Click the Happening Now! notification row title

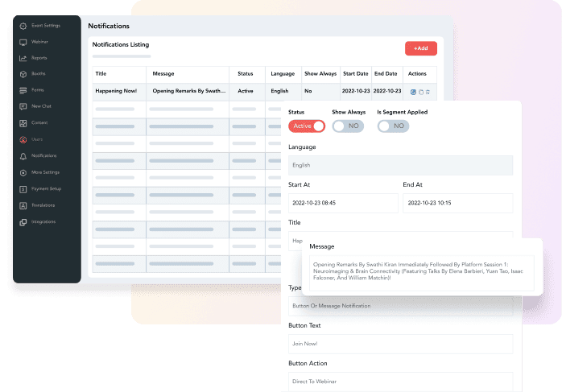click(115, 91)
